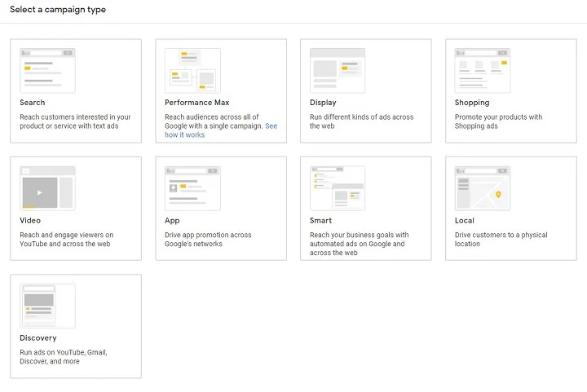This screenshot has width=587, height=392.
Task: Click 'Run different kinds of ads' description
Action: click(362, 121)
